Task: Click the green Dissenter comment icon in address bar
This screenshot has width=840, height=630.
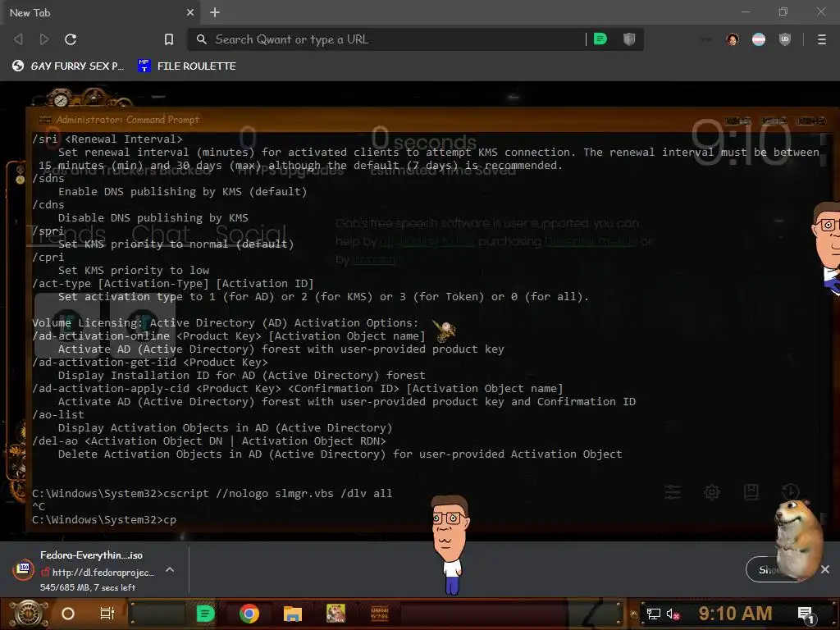Action: pos(600,39)
